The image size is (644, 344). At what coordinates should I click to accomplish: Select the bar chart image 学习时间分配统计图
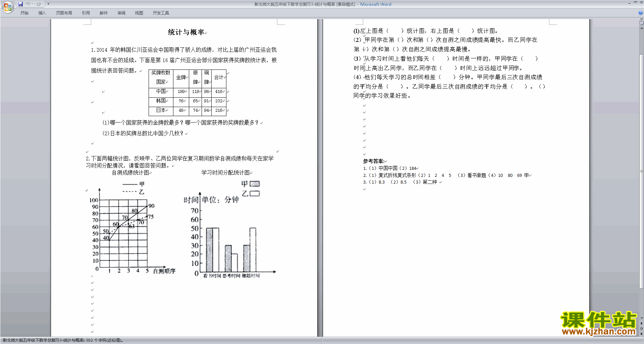coord(230,229)
